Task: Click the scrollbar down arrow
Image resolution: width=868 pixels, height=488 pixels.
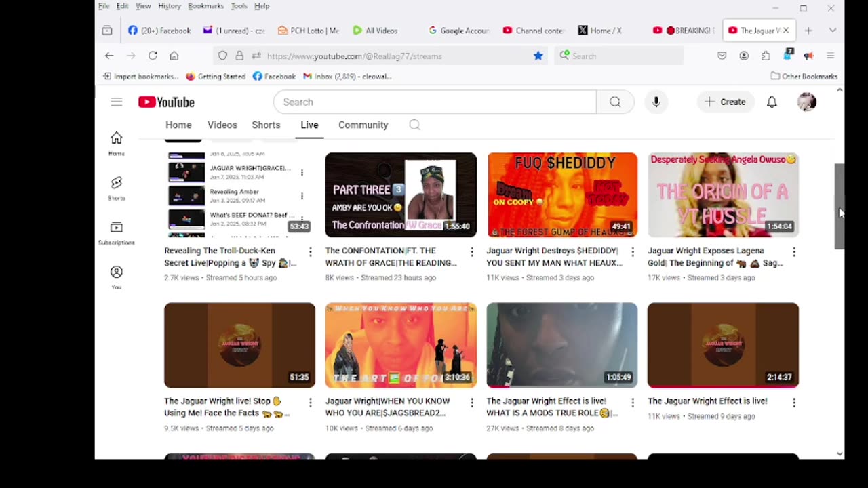Action: [x=840, y=454]
